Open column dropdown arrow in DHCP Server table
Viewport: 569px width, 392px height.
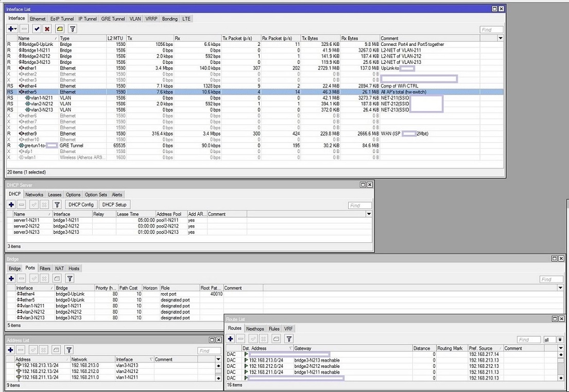(x=369, y=214)
